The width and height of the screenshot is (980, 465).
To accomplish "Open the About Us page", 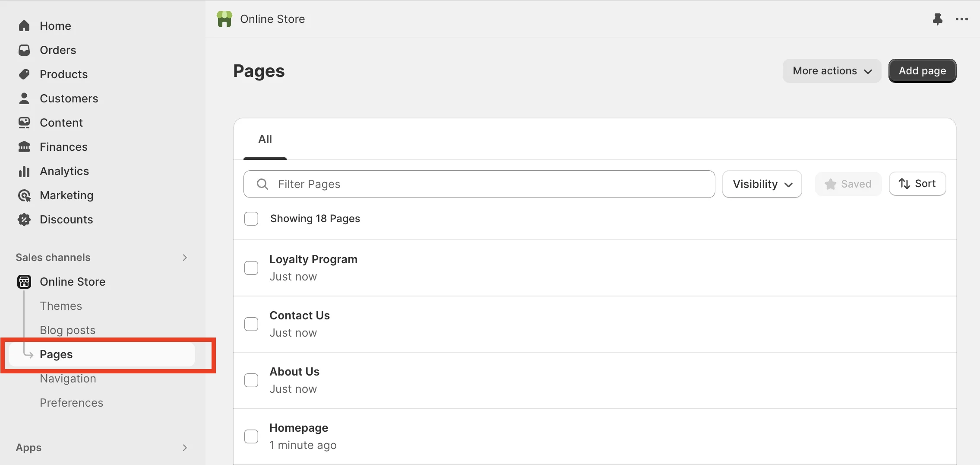I will (294, 372).
